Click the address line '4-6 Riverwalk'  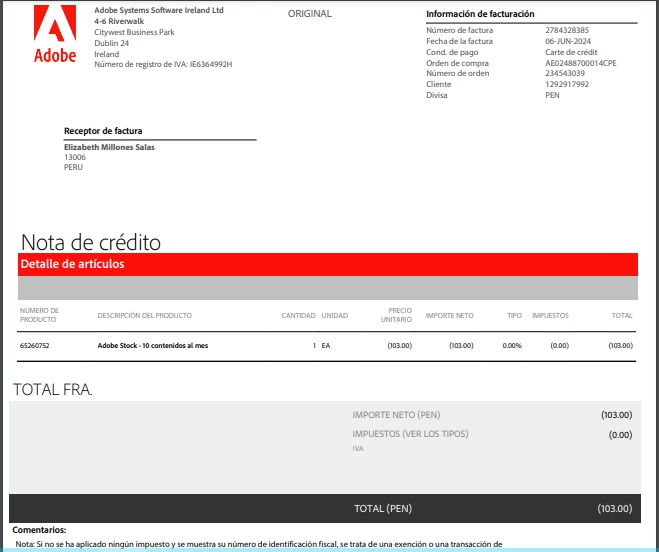pos(119,21)
